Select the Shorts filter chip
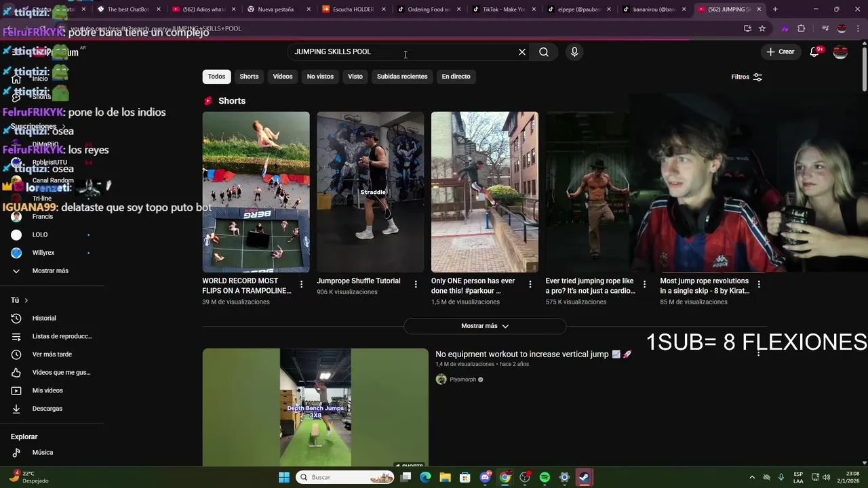The height and width of the screenshot is (488, 868). [x=249, y=77]
